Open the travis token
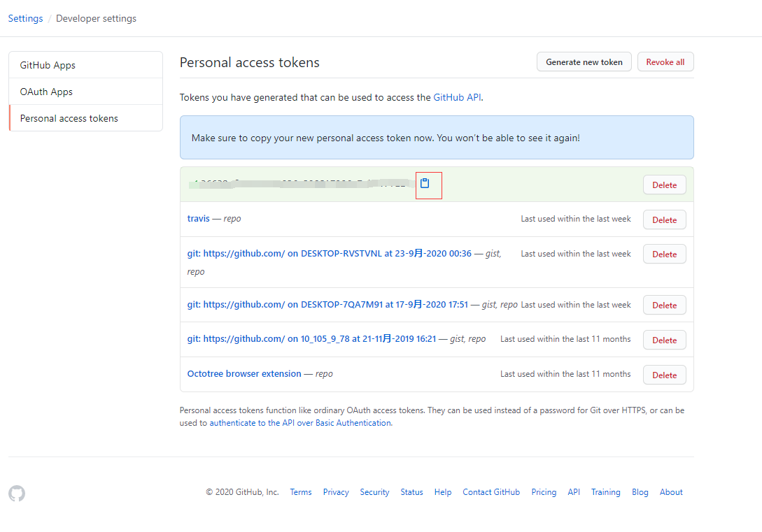The height and width of the screenshot is (532, 762). click(198, 219)
